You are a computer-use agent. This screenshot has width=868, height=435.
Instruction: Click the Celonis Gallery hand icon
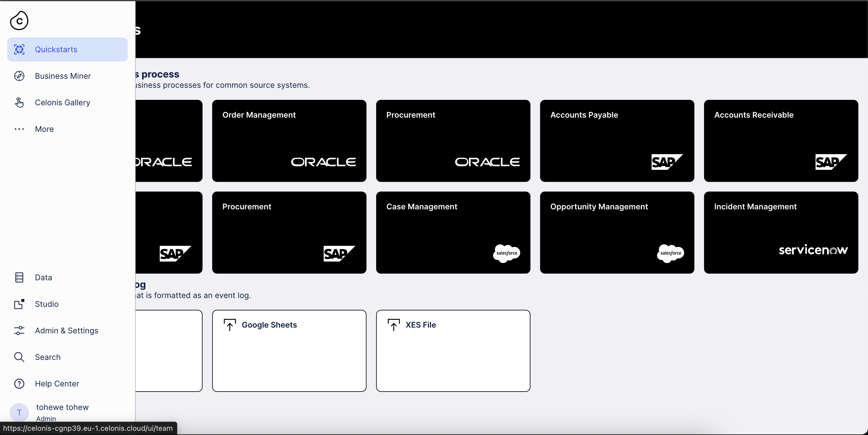[19, 103]
